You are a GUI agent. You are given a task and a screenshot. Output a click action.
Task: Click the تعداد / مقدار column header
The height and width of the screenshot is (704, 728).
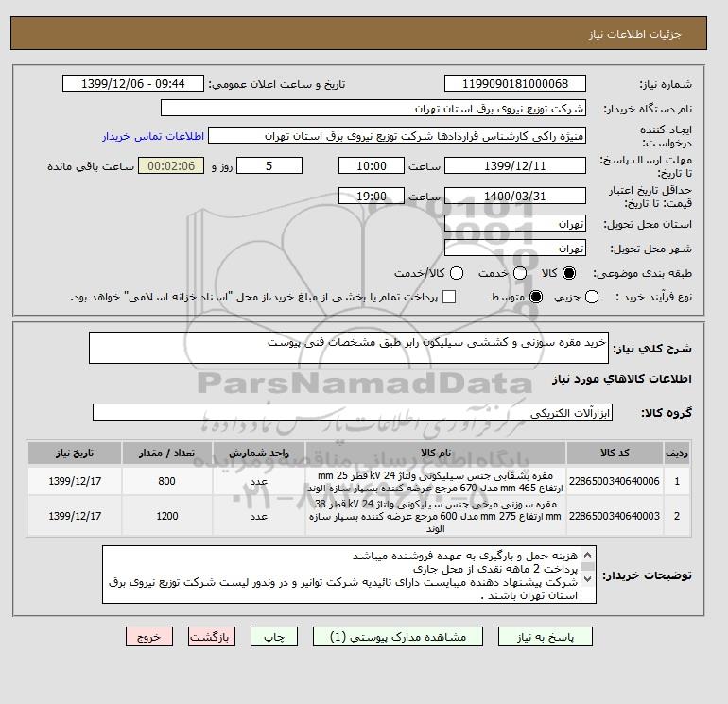(167, 453)
